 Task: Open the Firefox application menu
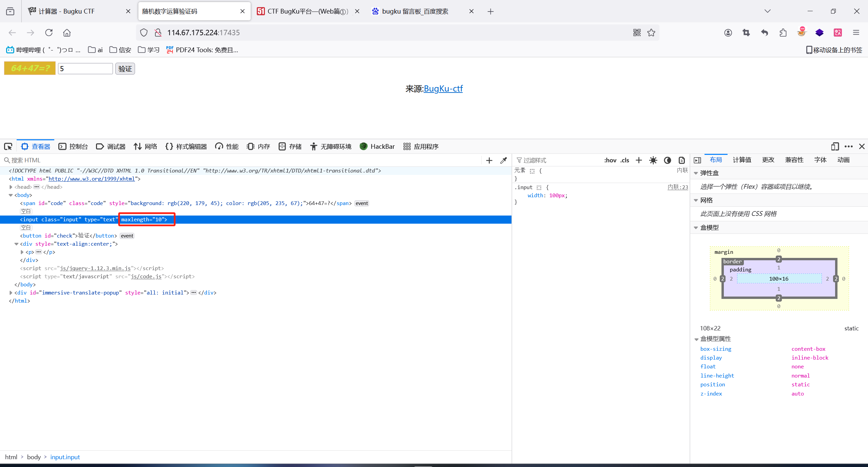pos(856,33)
